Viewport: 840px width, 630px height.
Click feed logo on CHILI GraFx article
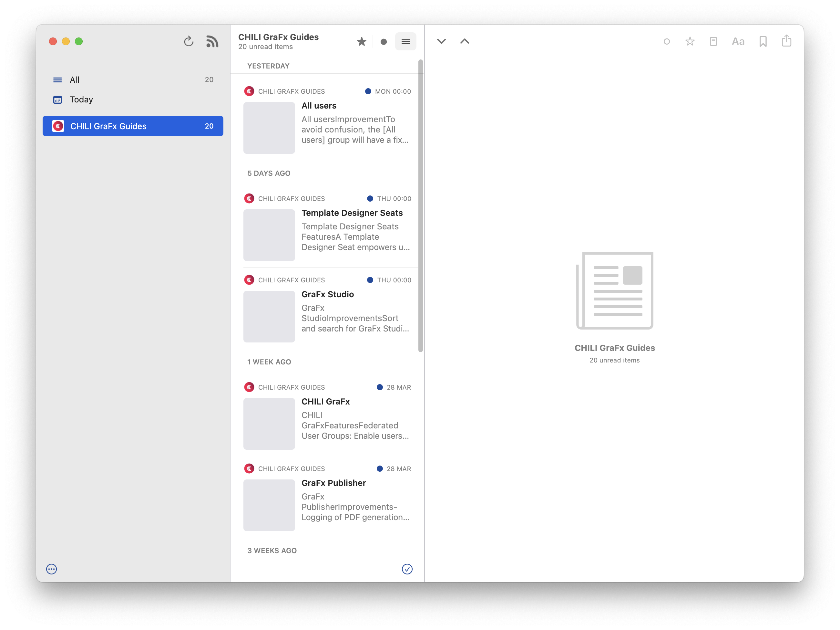point(249,387)
